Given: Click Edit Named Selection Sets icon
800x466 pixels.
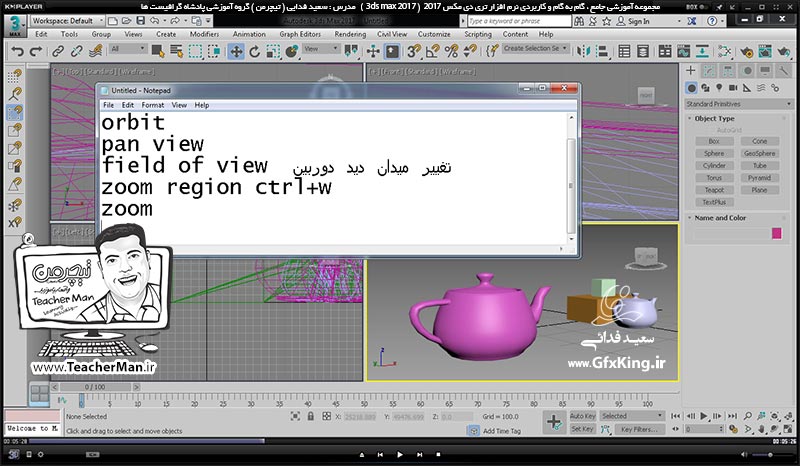Looking at the screenshot, I should tap(492, 52).
